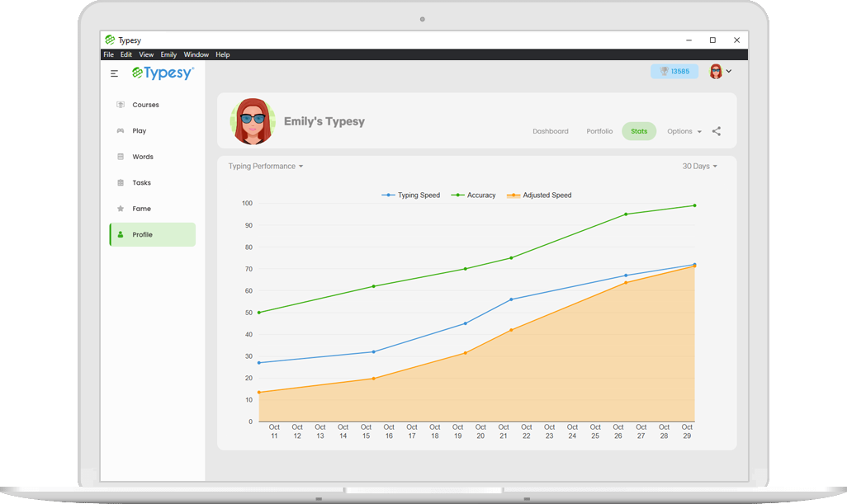Click the trophy points badge 13585
The height and width of the screenshot is (504, 847).
click(674, 71)
